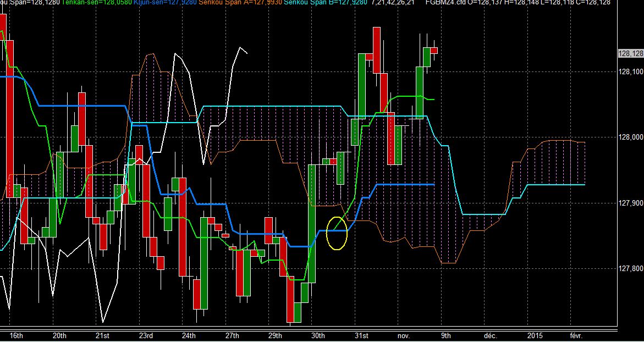Select the 16th date label
This screenshot has height=342, width=644.
16,336
